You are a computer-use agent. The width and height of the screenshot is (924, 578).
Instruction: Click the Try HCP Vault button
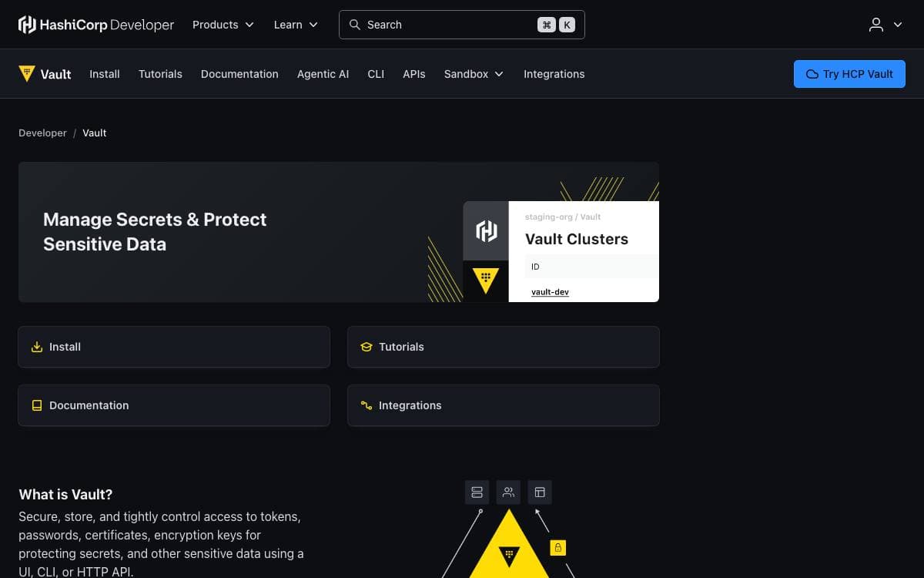click(849, 74)
